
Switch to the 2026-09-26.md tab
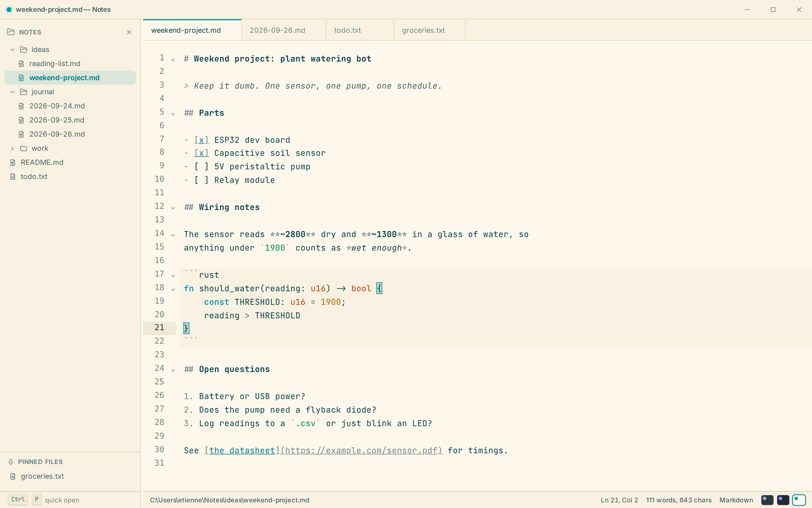(x=284, y=30)
